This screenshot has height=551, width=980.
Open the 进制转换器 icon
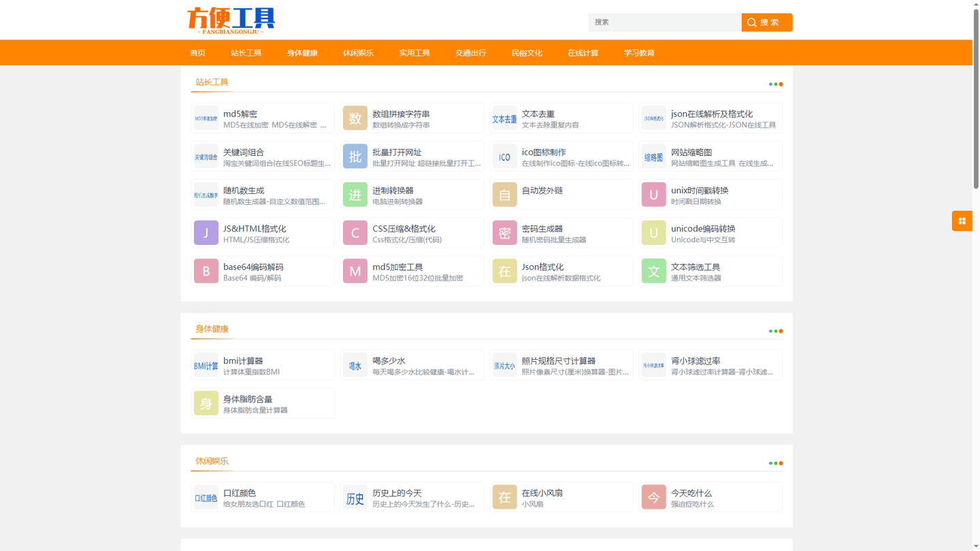[x=355, y=195]
